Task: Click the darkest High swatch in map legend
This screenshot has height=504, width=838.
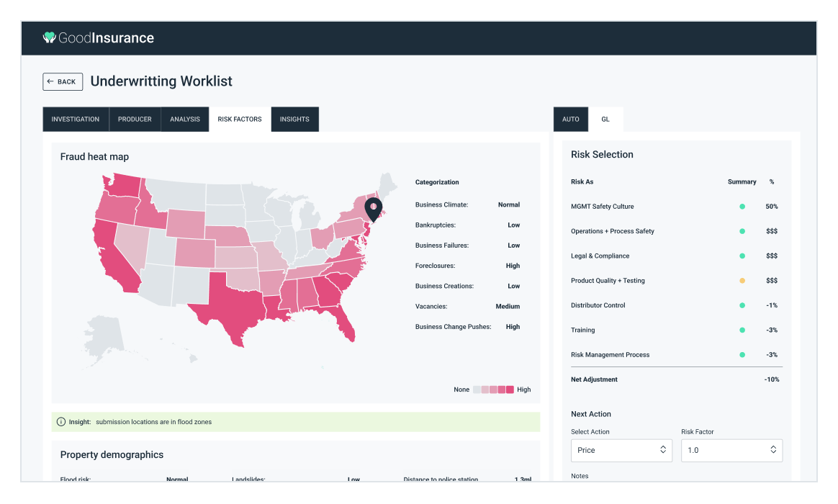Action: [510, 390]
